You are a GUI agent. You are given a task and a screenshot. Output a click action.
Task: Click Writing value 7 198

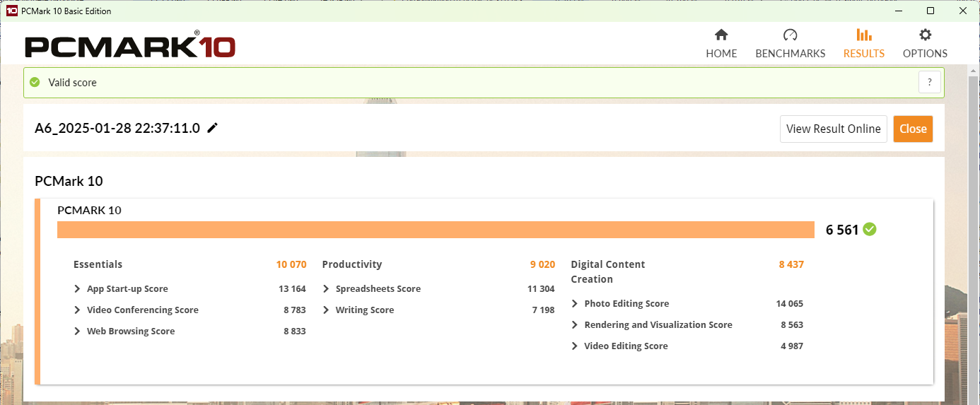click(x=543, y=310)
